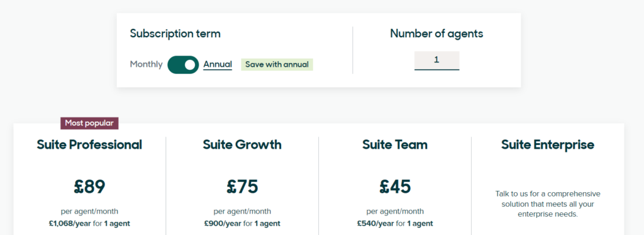Image resolution: width=644 pixels, height=235 pixels.
Task: Toggle the Monthly/Annual subscription switch
Action: click(183, 65)
